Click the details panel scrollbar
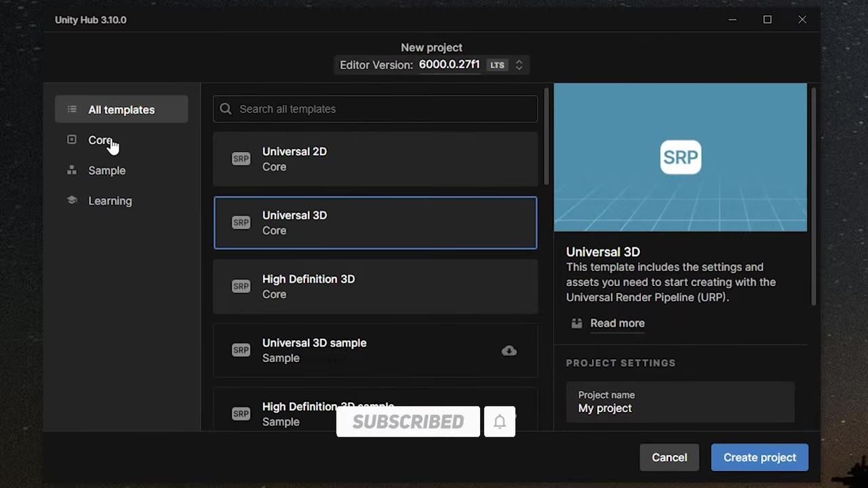This screenshot has height=488, width=868. click(x=813, y=195)
